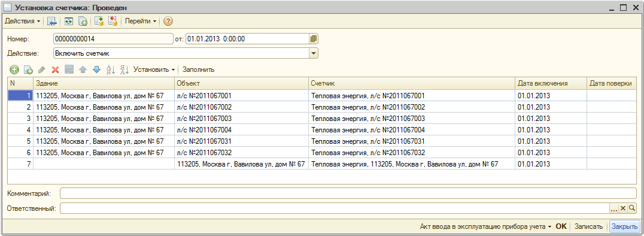The image size is (644, 236).
Task: Open the Действия menu
Action: (23, 21)
